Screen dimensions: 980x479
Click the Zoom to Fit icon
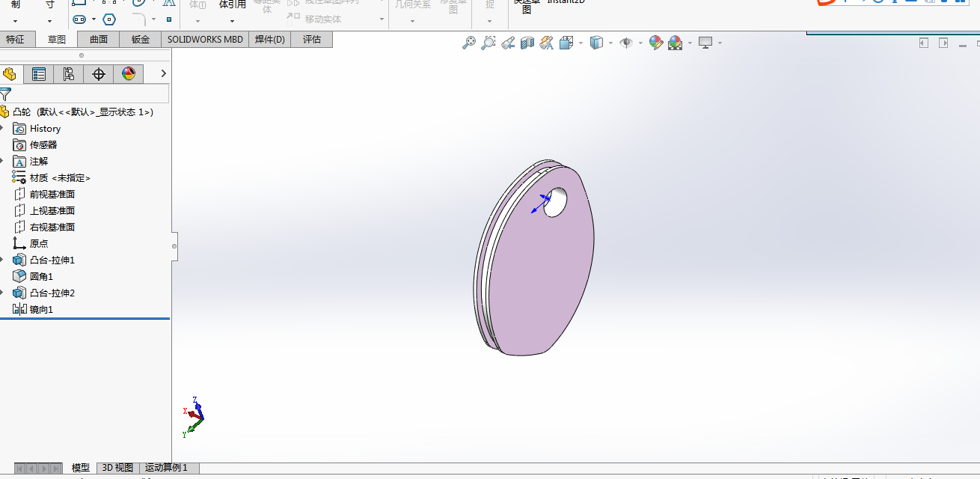[469, 43]
